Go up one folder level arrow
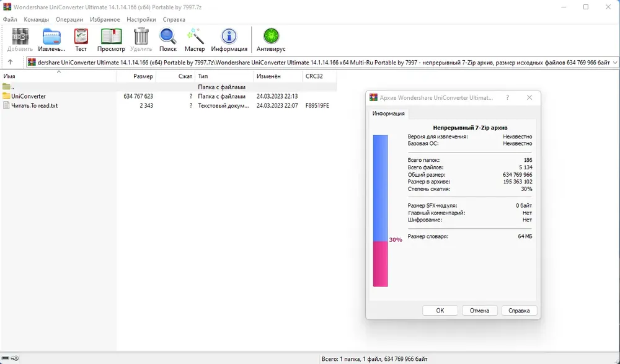Viewport: 620px width, 364px height. [11, 62]
